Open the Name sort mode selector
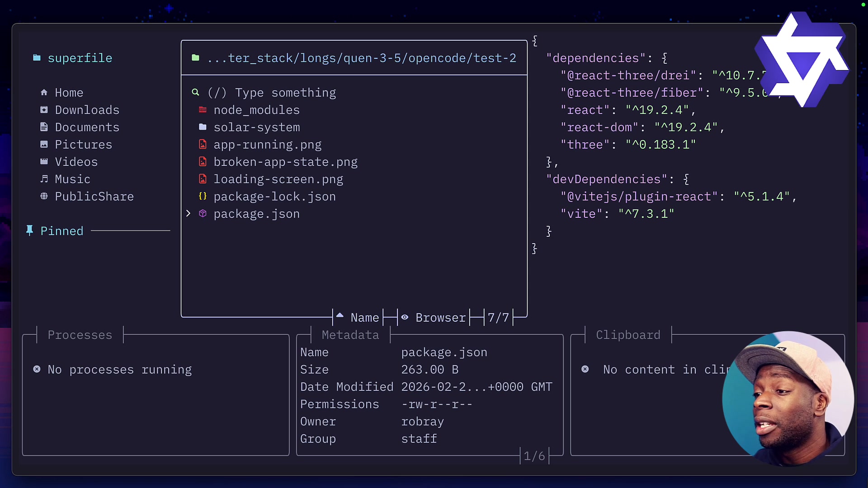868x488 pixels. (x=365, y=317)
